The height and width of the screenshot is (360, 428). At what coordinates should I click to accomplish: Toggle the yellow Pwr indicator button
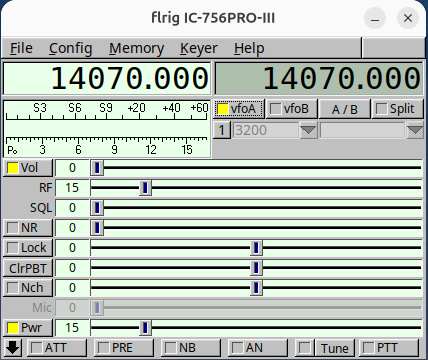[13, 328]
